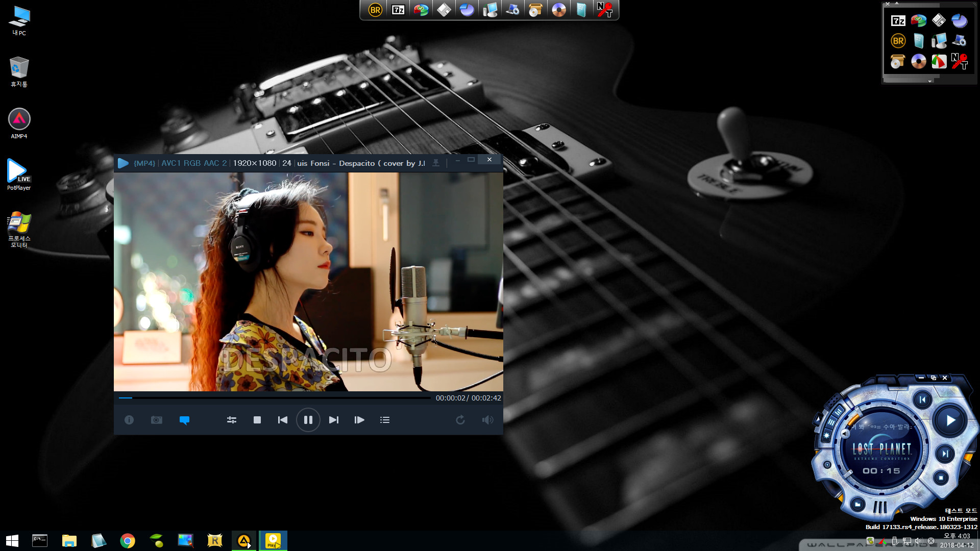This screenshot has height=551, width=980.
Task: Click PotPlayer's play-with-bar icon beside next track
Action: 359,420
